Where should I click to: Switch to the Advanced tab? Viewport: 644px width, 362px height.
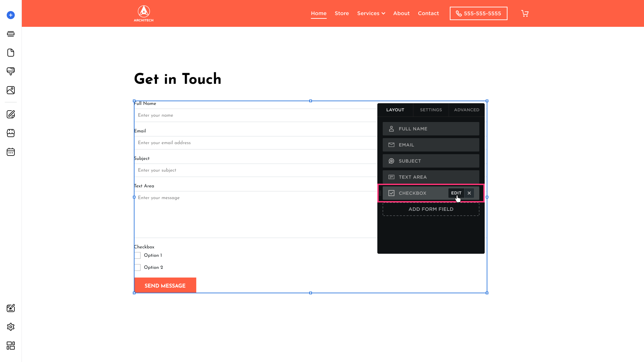(467, 110)
